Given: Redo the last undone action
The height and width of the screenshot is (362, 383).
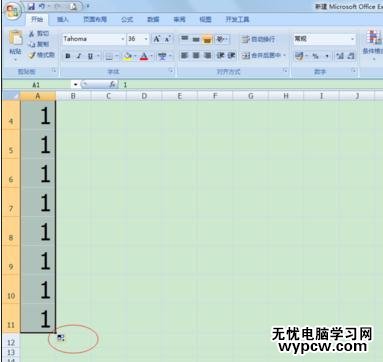Looking at the screenshot, I should coord(57,6).
